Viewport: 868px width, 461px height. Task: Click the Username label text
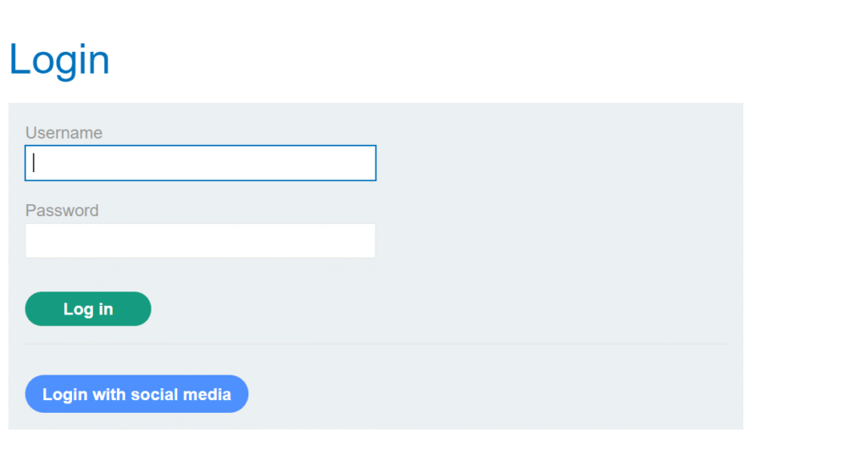(64, 133)
